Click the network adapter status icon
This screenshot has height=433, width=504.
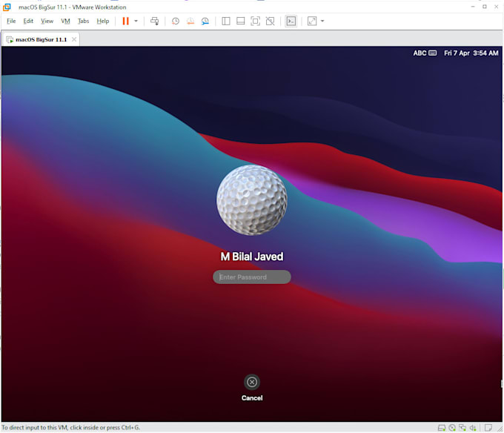pyautogui.click(x=462, y=428)
